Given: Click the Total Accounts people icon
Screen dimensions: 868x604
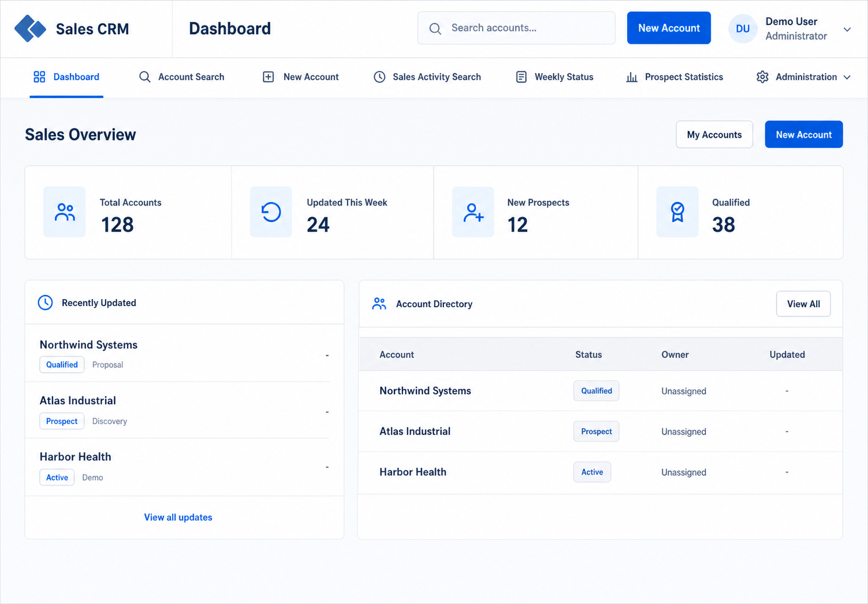Looking at the screenshot, I should (65, 212).
